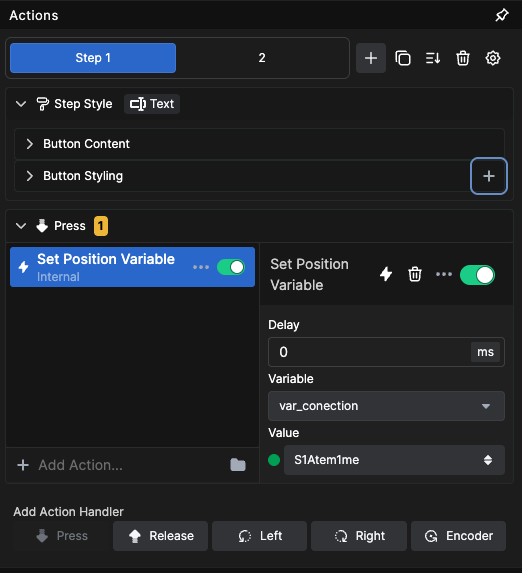Switch to step 2 tab
The width and height of the screenshot is (522, 573).
tap(262, 58)
